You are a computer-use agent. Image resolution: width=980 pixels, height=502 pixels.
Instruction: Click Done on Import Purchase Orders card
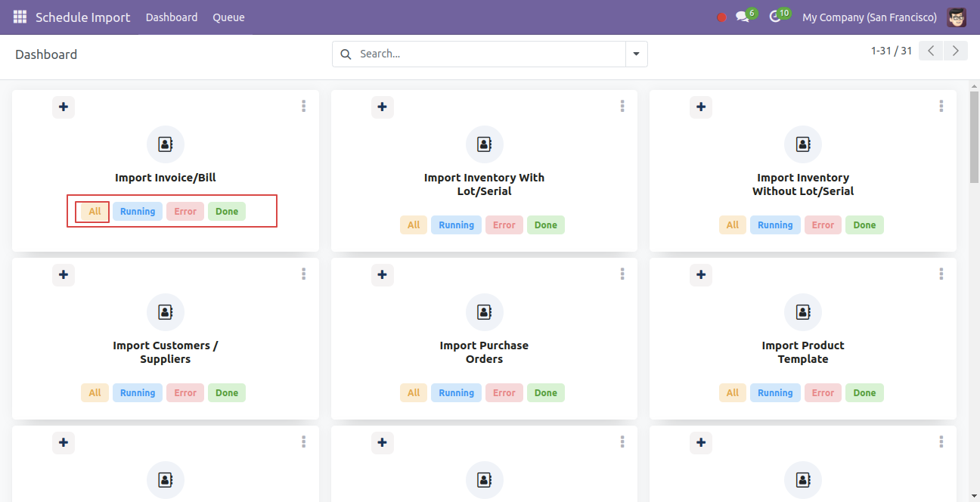[x=546, y=393]
